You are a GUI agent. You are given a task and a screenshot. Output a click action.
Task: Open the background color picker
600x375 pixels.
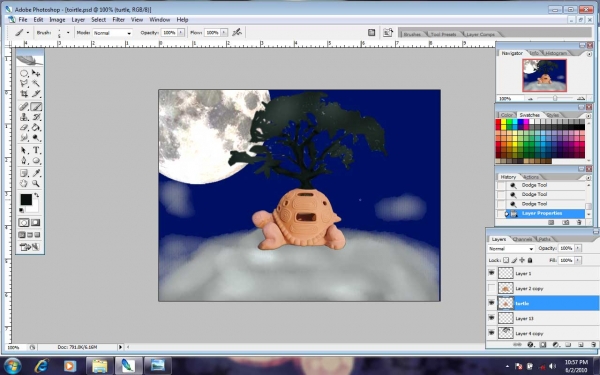(x=34, y=208)
